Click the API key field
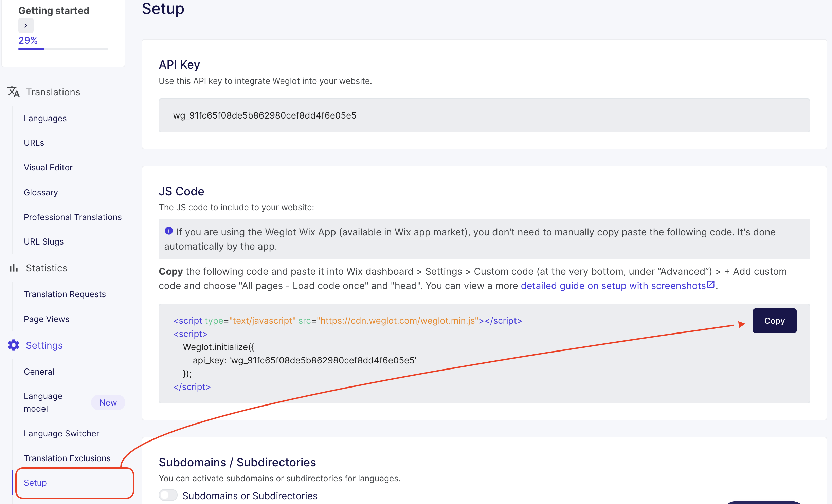 [x=484, y=115]
